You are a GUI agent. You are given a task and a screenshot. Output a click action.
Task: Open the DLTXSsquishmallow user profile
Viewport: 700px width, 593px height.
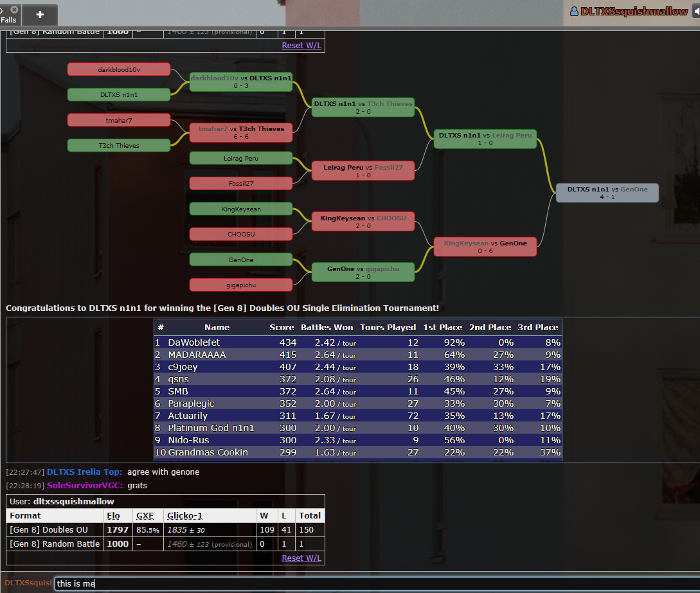[x=629, y=12]
